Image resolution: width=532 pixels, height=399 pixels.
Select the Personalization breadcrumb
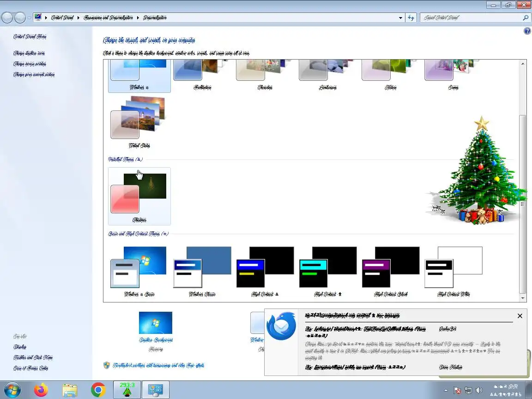pyautogui.click(x=155, y=18)
